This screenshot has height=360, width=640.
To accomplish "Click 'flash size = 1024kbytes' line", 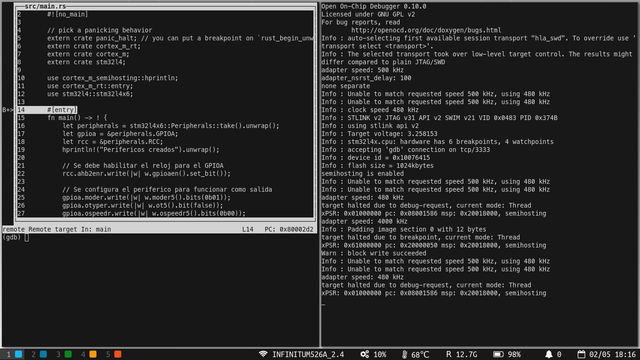I will 378,166.
